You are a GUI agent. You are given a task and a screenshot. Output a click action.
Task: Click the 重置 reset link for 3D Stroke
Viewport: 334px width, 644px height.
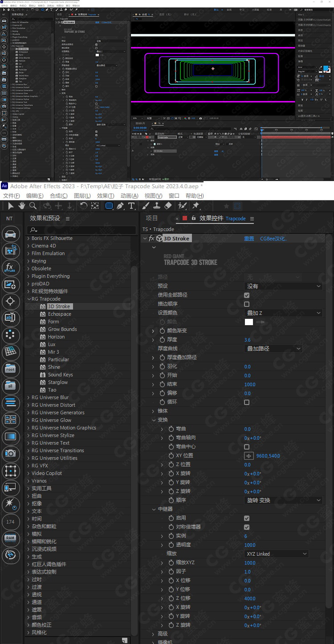click(249, 239)
